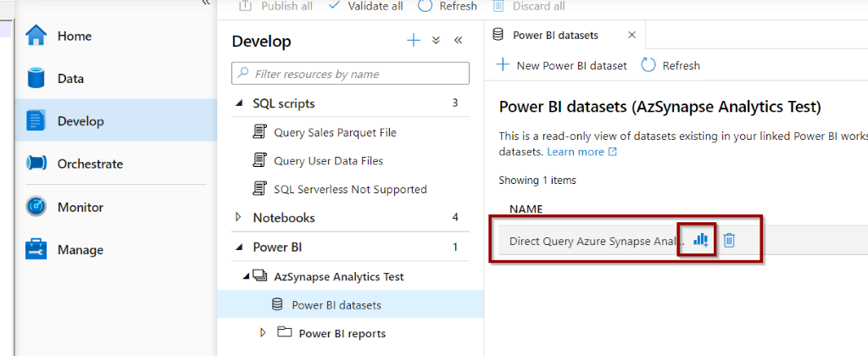Expand the Power BI reports folder

(263, 332)
